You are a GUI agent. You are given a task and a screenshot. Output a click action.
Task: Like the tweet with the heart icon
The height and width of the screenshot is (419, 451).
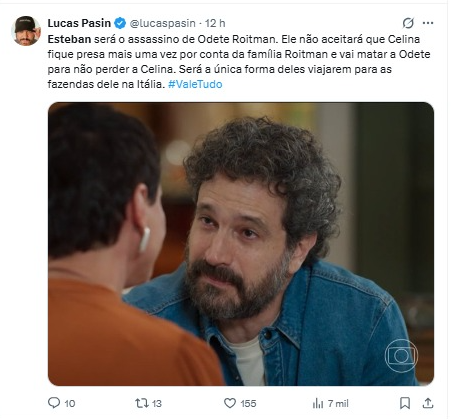(230, 403)
